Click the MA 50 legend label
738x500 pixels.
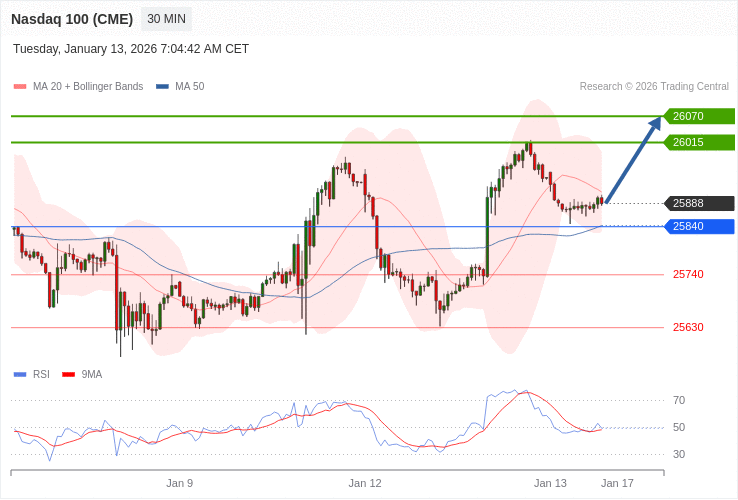190,87
